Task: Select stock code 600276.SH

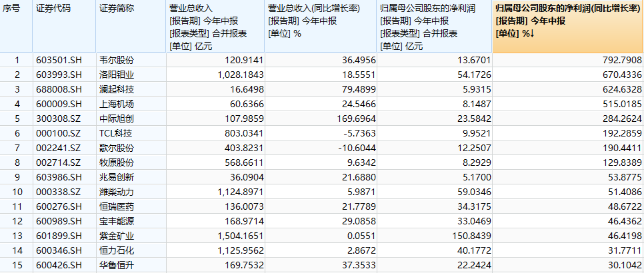Action: tap(58, 207)
